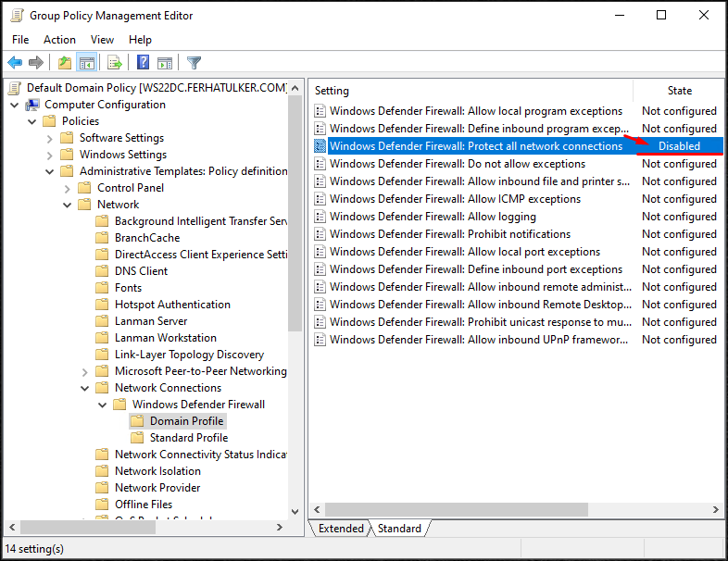Click the tree pane scroll-down arrow
Viewport: 728px width, 561px height.
(x=295, y=511)
